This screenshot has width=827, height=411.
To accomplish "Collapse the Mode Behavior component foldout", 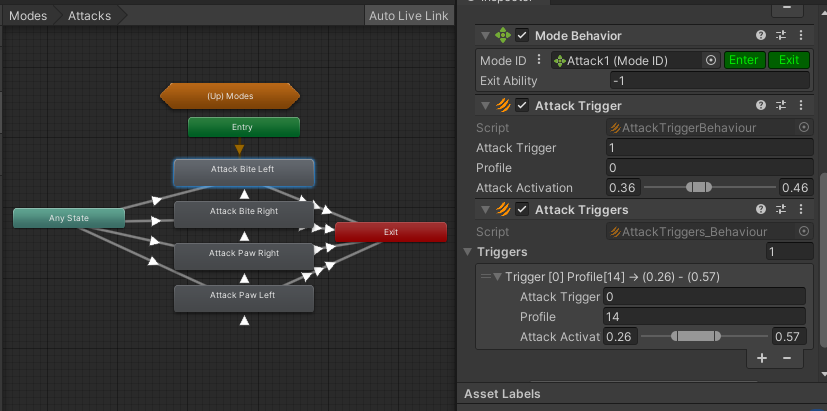I will click(x=485, y=36).
